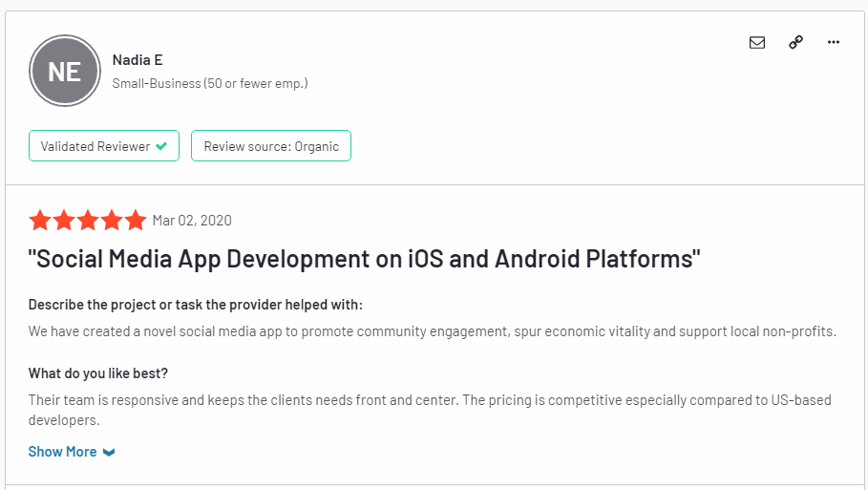Click the green checkmark in Validated Reviewer
The image size is (868, 490).
click(161, 146)
